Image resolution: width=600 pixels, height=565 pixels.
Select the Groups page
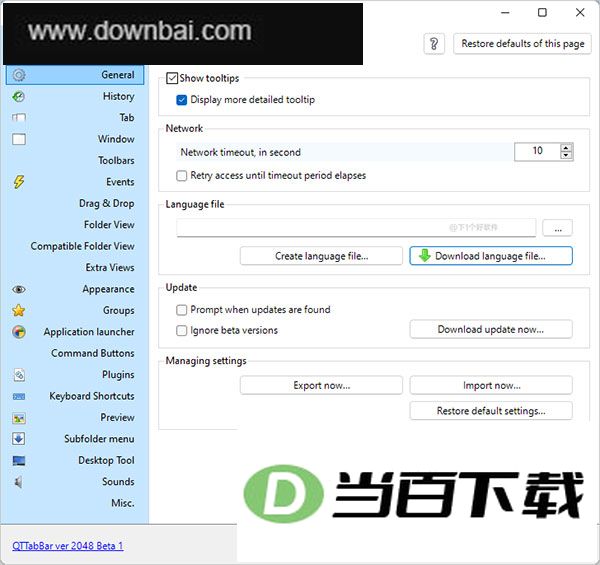point(75,311)
